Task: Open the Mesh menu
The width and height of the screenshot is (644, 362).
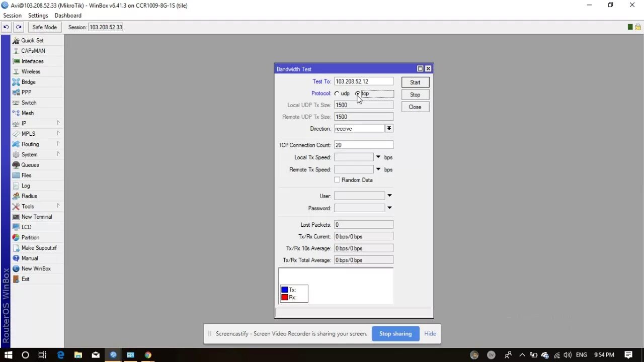Action: (27, 113)
